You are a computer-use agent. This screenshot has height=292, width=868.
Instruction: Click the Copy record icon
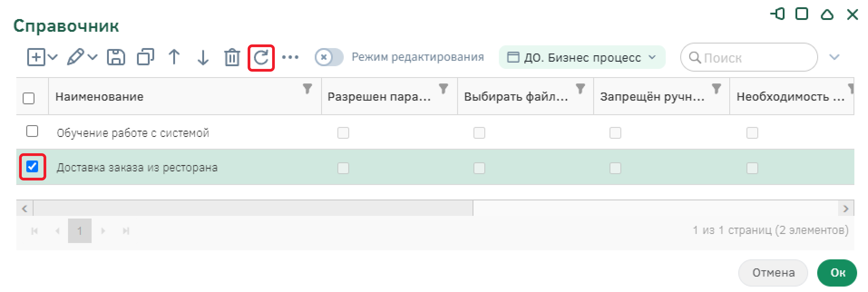point(145,58)
